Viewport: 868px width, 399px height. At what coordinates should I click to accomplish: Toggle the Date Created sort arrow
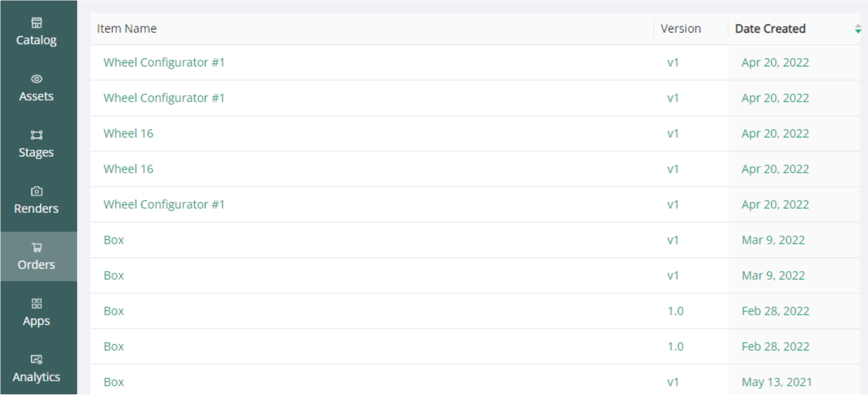(x=858, y=29)
